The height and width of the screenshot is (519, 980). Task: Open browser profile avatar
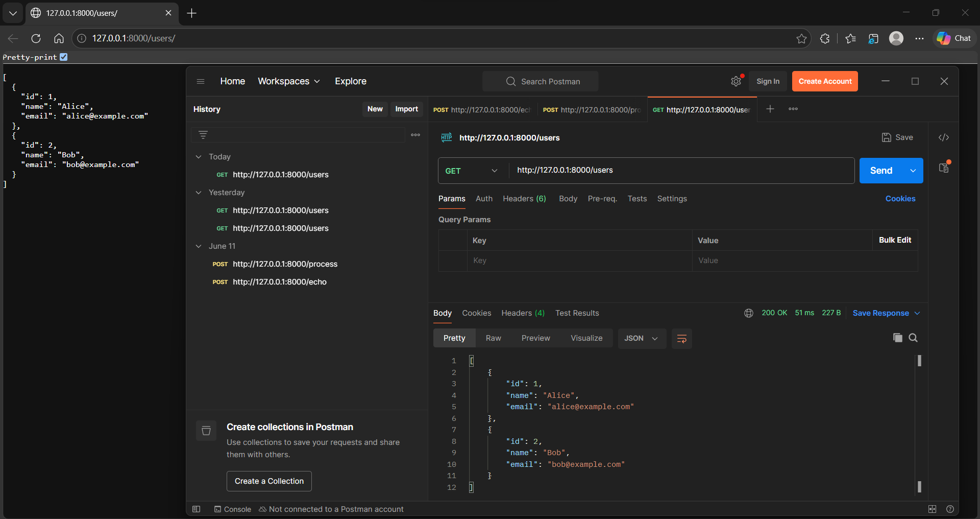[x=896, y=38]
